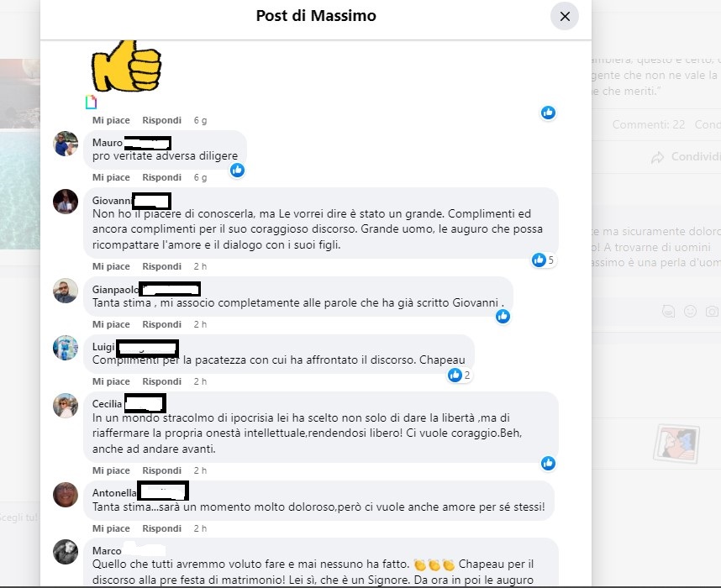Like Giovanni's comment with Mi piace
This screenshot has height=588, width=721.
pos(111,266)
